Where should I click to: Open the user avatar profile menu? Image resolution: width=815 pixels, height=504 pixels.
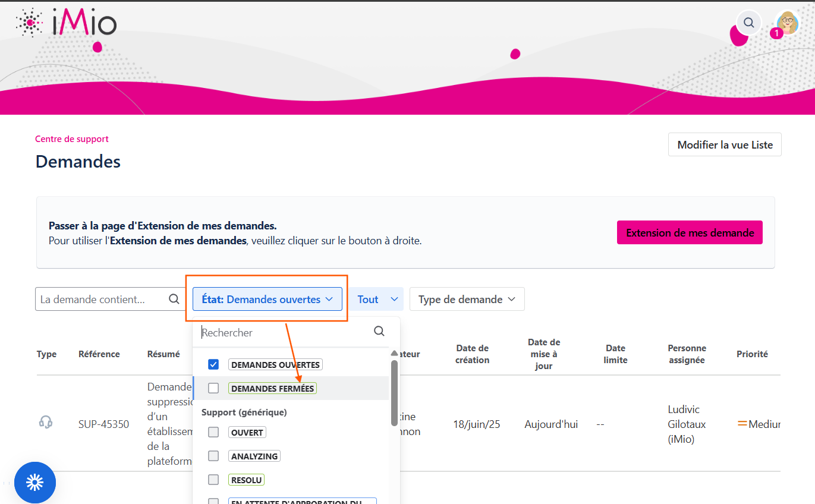click(788, 23)
